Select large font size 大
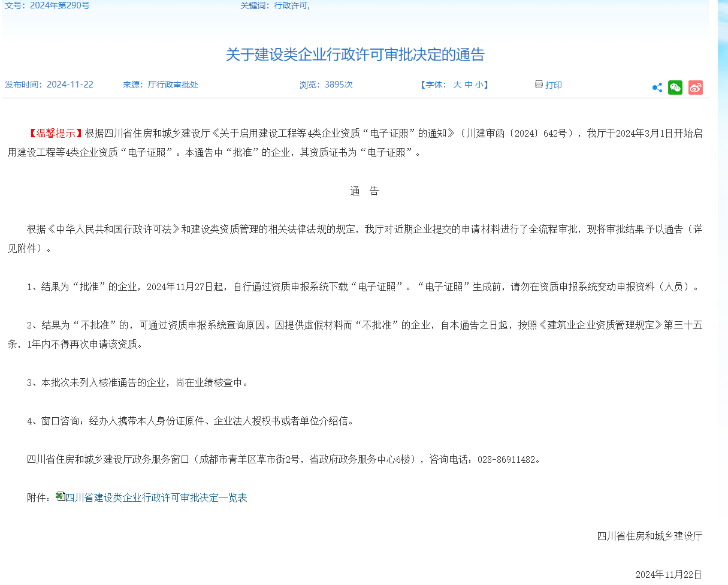This screenshot has height=585, width=728. (457, 85)
